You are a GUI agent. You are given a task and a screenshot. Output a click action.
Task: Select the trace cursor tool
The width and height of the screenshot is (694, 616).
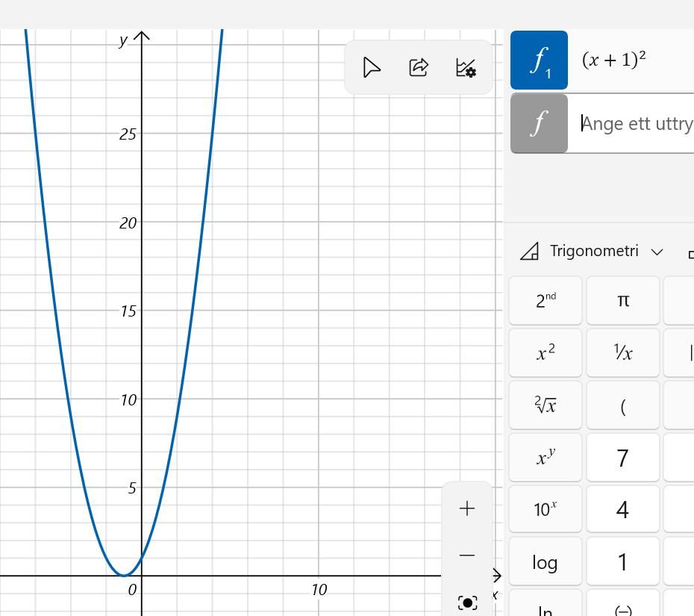372,68
